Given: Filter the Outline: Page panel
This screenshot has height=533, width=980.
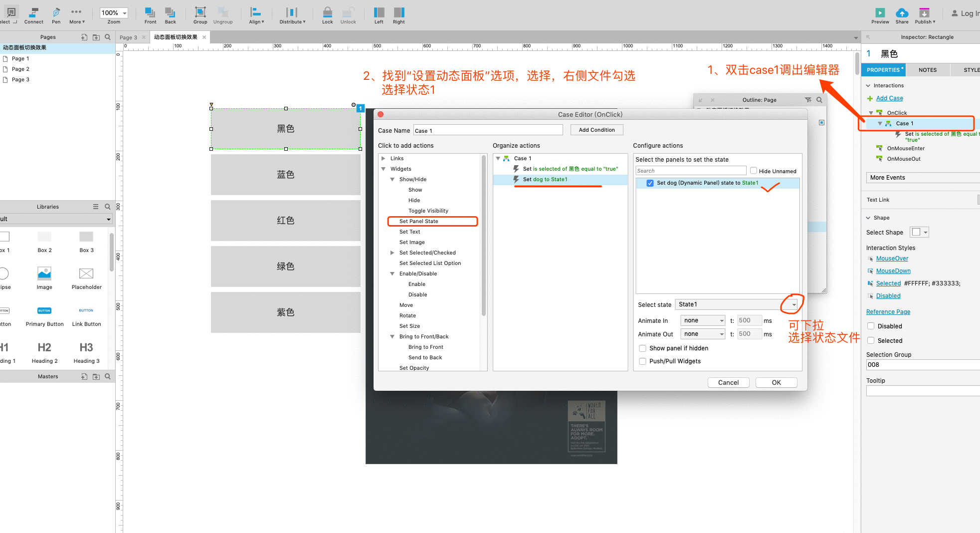Looking at the screenshot, I should (808, 100).
